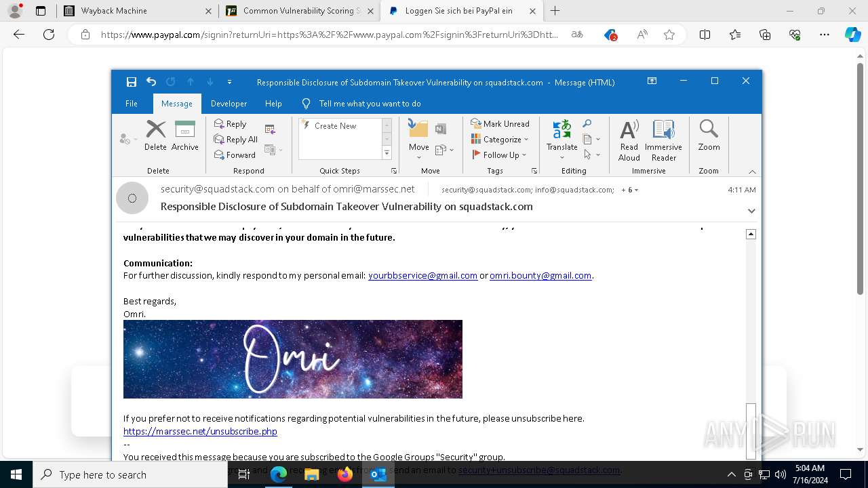
Task: Click the sender avatar circle
Action: (x=132, y=198)
